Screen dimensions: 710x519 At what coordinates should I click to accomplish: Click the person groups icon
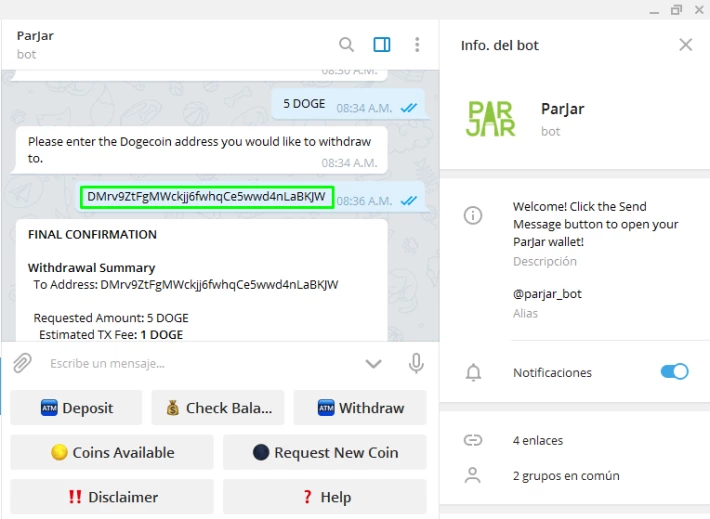click(x=473, y=475)
